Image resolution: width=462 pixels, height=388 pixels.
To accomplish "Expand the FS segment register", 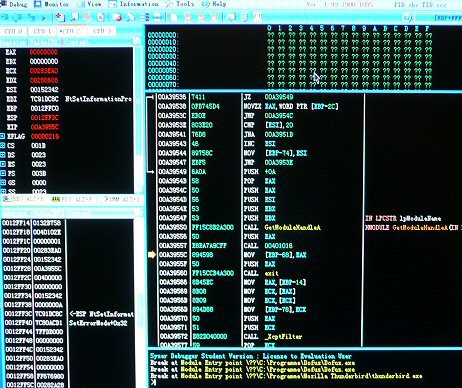I will [x=3, y=173].
